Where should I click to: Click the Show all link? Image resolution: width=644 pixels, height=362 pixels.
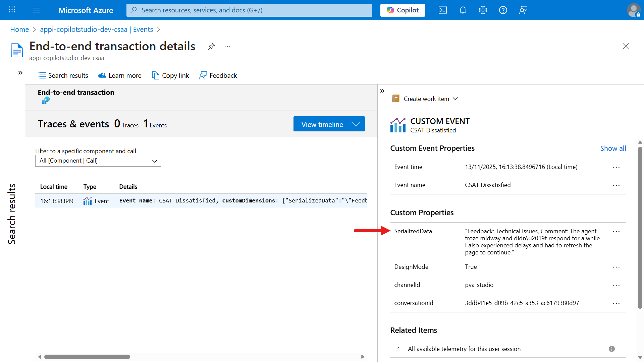coord(613,148)
